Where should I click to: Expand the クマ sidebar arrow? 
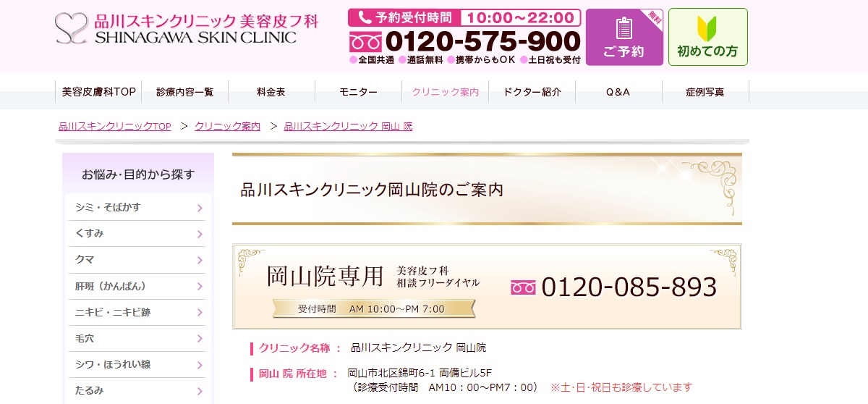[x=200, y=261]
